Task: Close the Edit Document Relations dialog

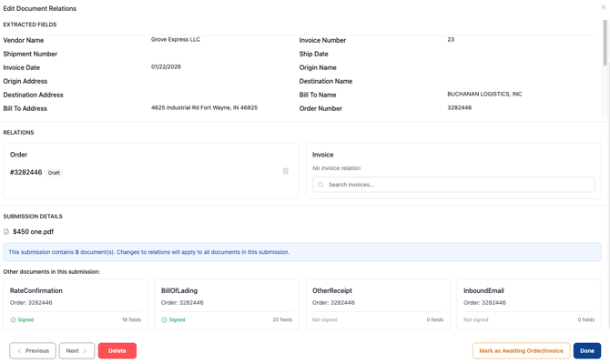Action: pos(603,7)
